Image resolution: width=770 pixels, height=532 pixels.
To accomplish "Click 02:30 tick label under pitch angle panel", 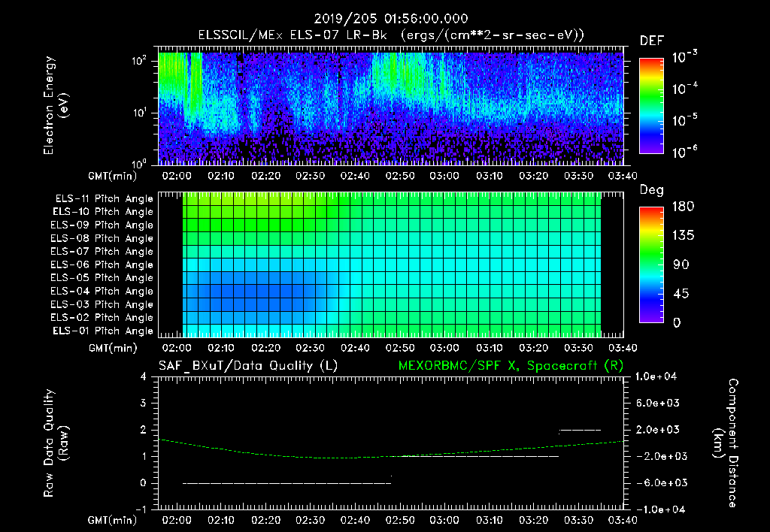I will click(311, 348).
